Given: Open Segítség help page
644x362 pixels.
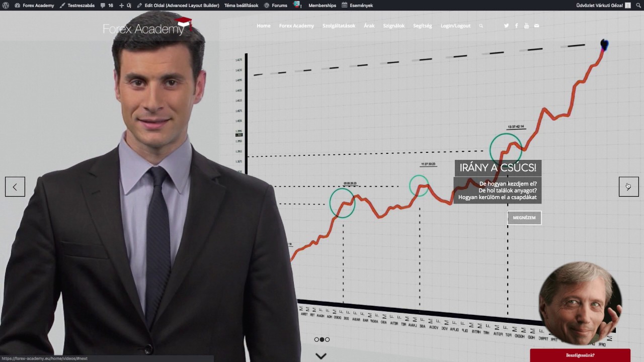Looking at the screenshot, I should coord(422,26).
